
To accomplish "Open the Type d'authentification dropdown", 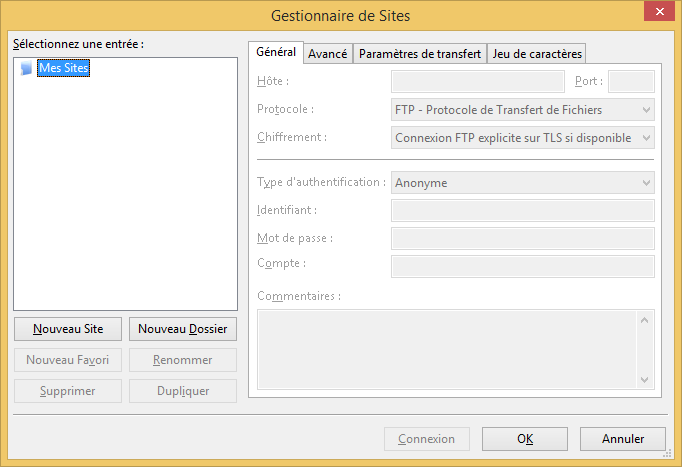I will [x=522, y=183].
